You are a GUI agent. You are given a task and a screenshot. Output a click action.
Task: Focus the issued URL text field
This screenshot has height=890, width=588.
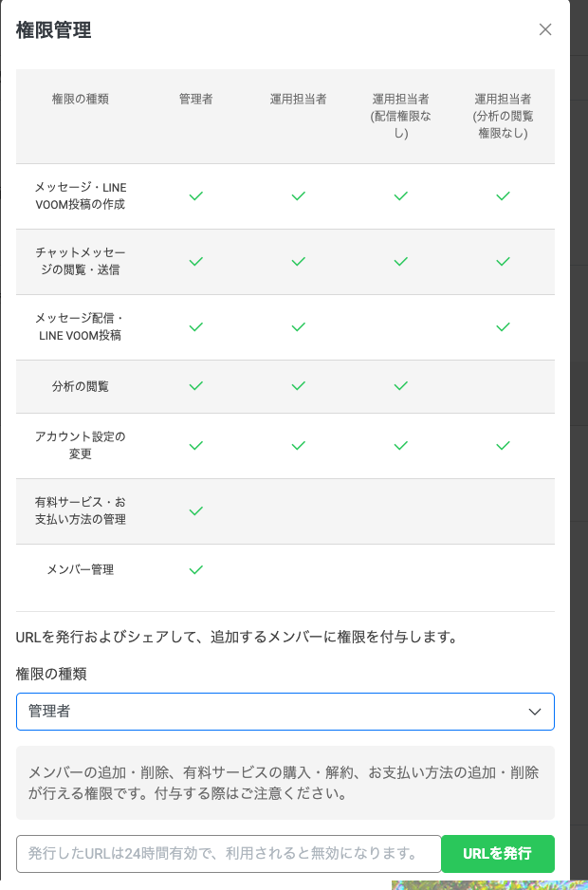(229, 853)
